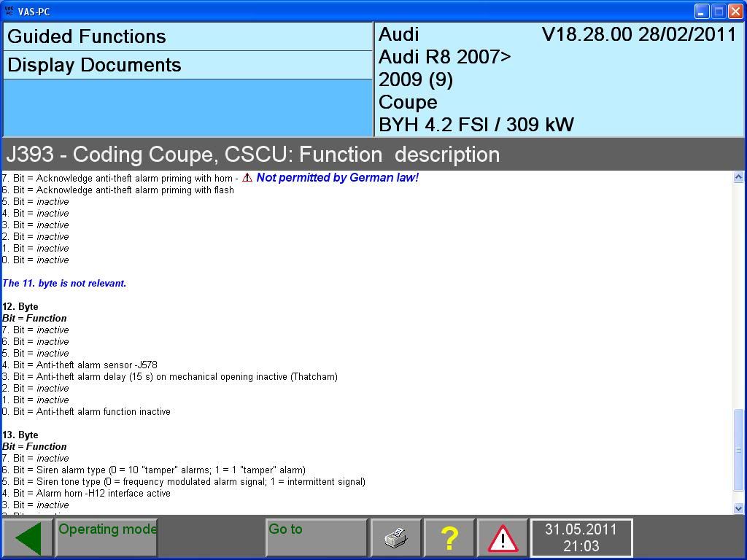Click the blue '11. byte is not relevant' text
Image resolution: width=747 pixels, height=560 pixels.
coord(64,283)
